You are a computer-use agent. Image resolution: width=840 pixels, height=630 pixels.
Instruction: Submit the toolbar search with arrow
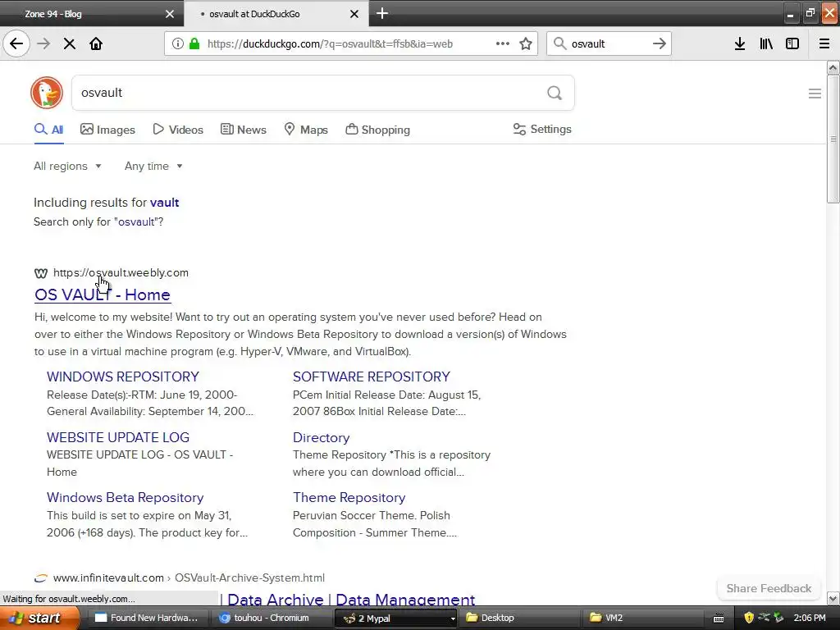coord(660,43)
